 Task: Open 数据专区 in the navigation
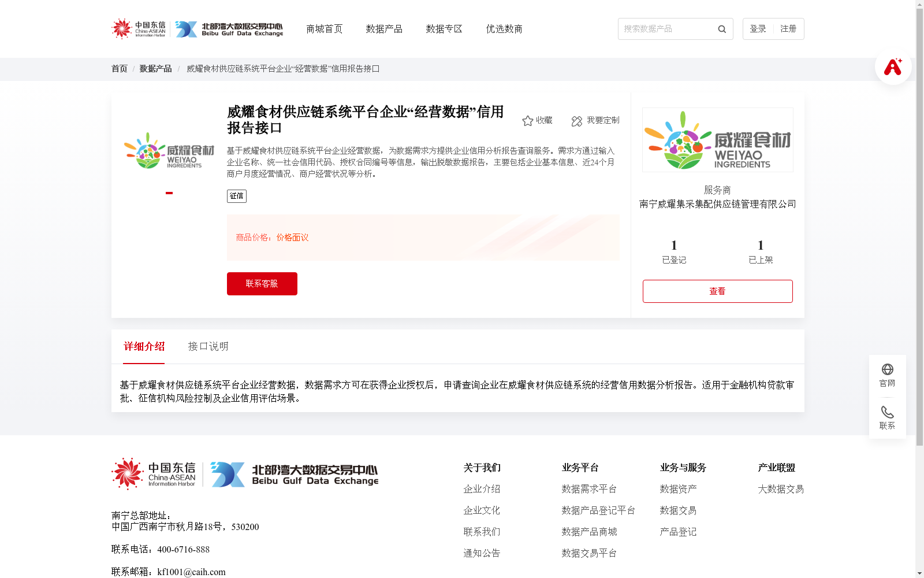tap(444, 29)
